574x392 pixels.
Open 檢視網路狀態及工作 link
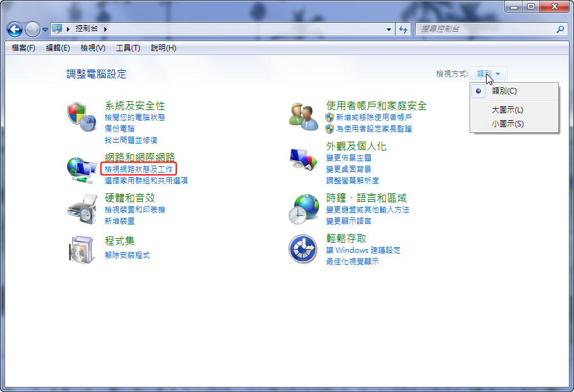coord(139,169)
